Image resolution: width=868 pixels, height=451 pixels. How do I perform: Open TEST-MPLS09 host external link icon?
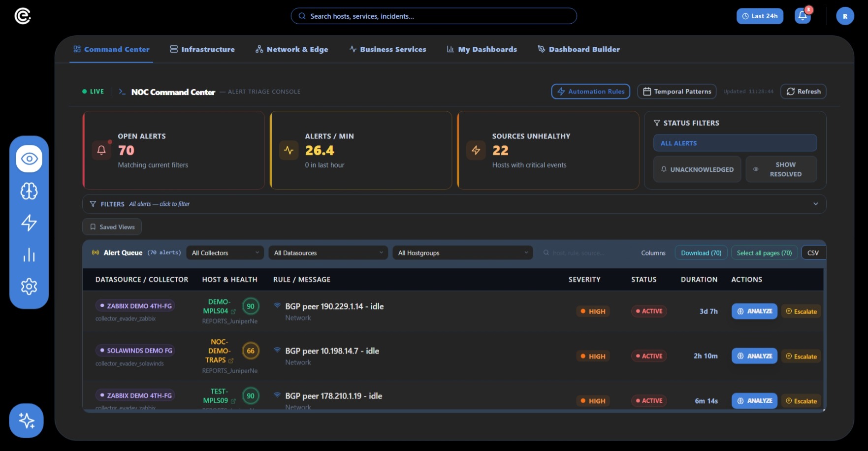[233, 401]
